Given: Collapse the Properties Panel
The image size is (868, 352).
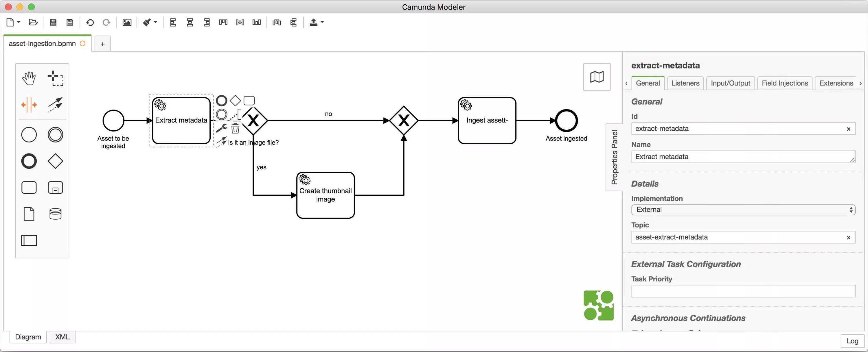Looking at the screenshot, I should point(614,156).
